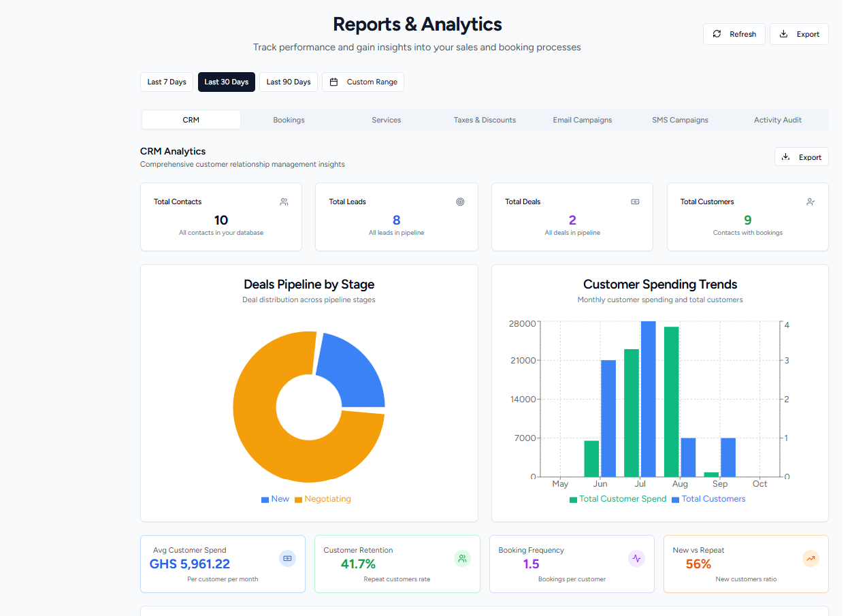Viewport: 867px width, 616px height.
Task: Click the banknote icon in Total Deals card
Action: tap(635, 201)
